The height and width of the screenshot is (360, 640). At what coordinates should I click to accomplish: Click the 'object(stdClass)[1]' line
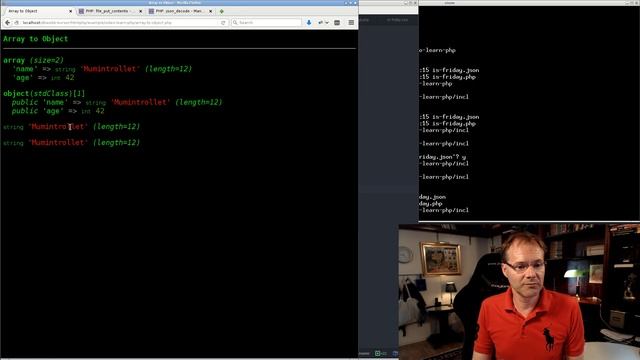[44, 93]
